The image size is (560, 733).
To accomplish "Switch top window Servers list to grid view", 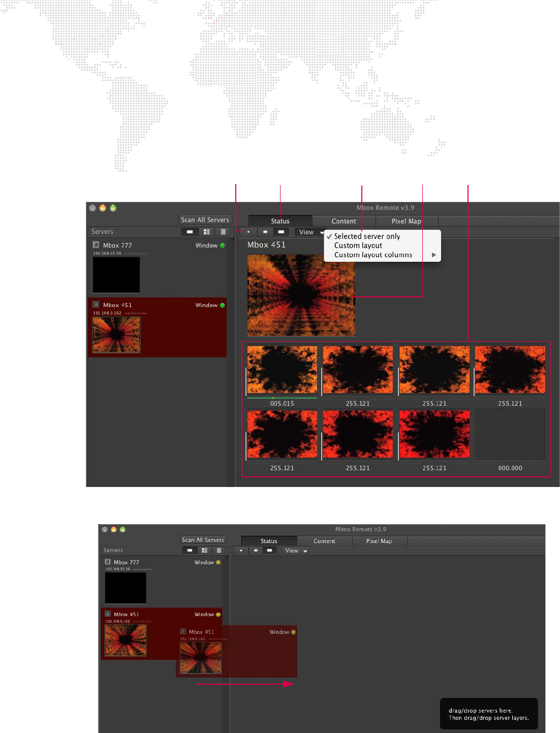I will tap(206, 232).
